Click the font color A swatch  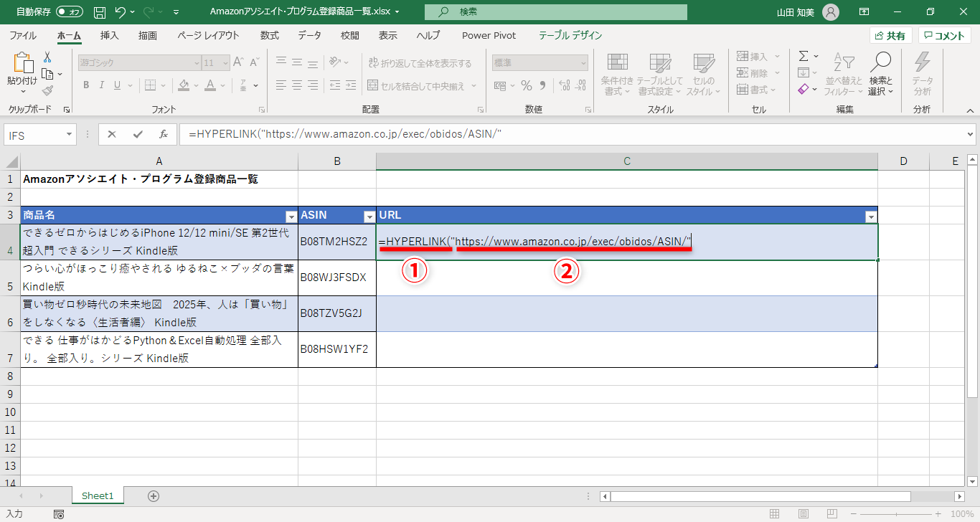(x=210, y=85)
